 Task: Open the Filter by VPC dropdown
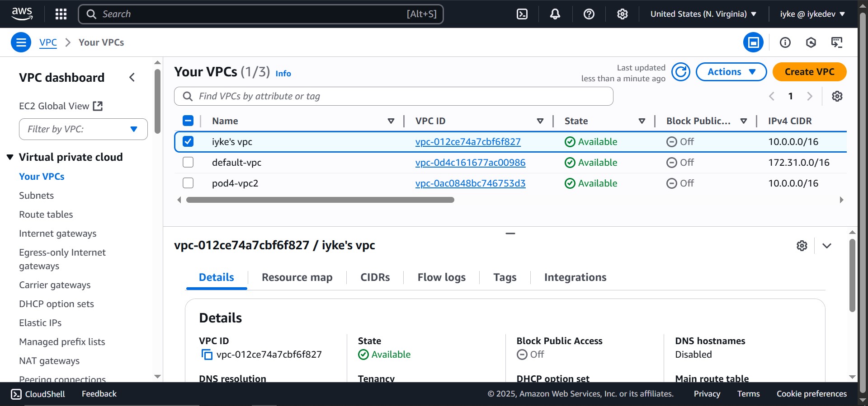coord(83,129)
